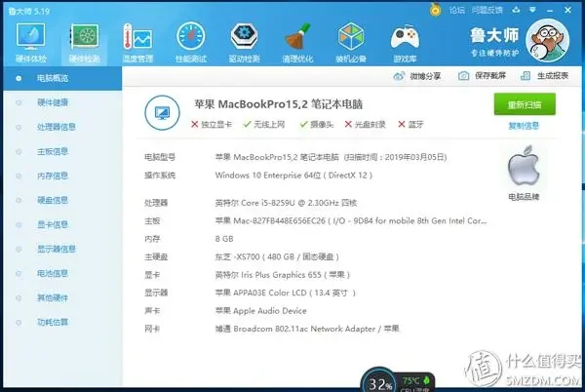
Task: Click the green 重新扫描 button
Action: pyautogui.click(x=525, y=104)
